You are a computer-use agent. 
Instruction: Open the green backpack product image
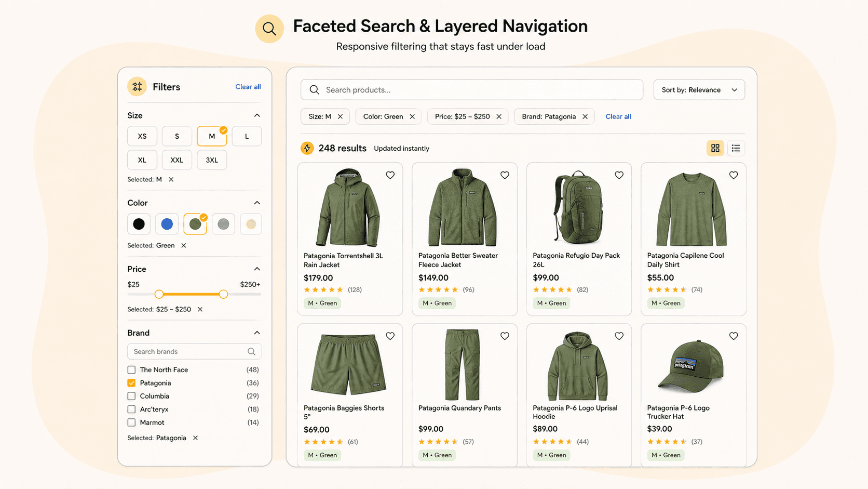click(x=578, y=207)
